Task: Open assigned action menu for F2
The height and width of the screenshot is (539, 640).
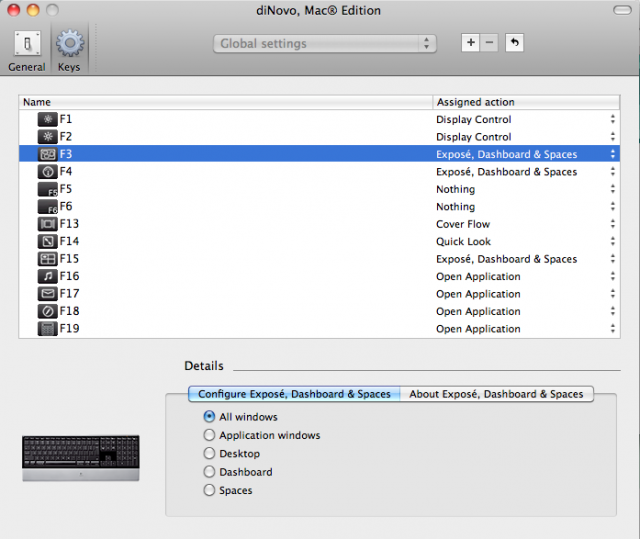Action: [612, 137]
